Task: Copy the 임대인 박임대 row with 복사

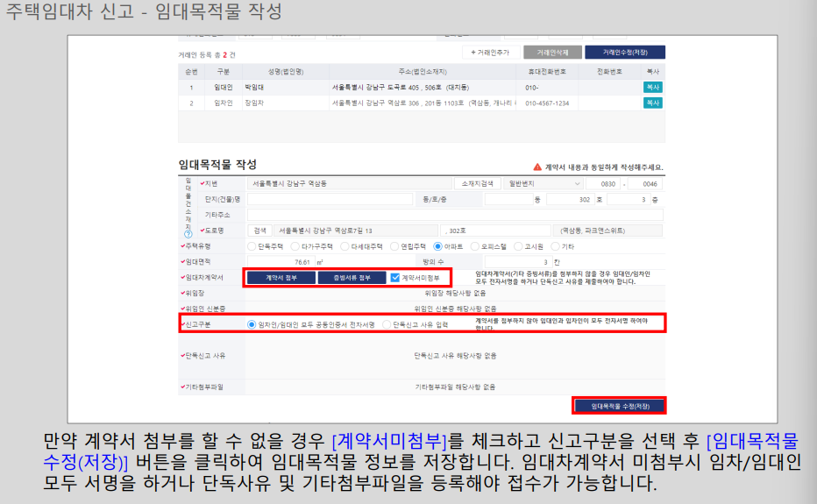Action: tap(652, 87)
